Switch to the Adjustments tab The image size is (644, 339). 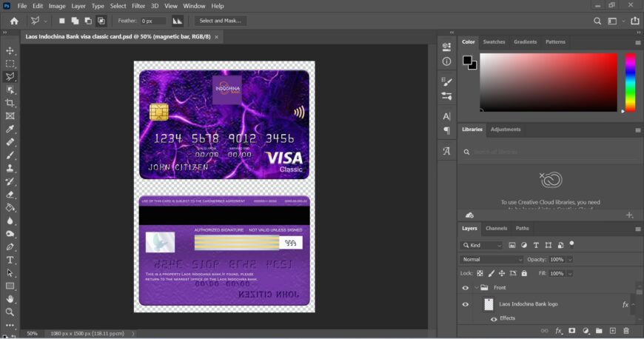[505, 130]
